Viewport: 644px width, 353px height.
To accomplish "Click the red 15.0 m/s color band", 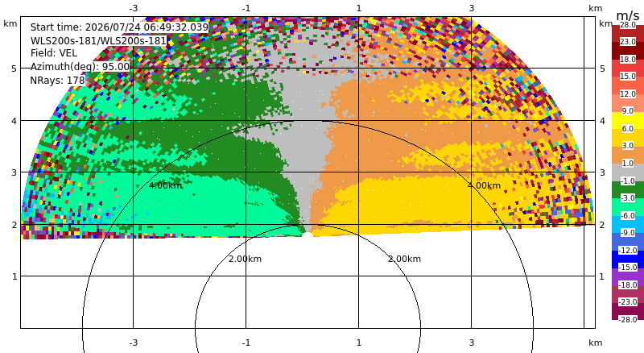I will (628, 69).
